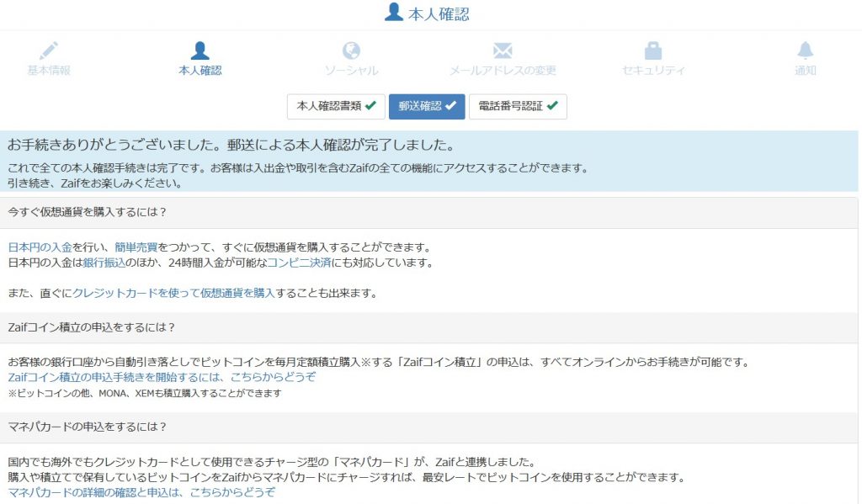Open the 日本円の入金 link
This screenshot has height=504, width=862.
click(40, 247)
